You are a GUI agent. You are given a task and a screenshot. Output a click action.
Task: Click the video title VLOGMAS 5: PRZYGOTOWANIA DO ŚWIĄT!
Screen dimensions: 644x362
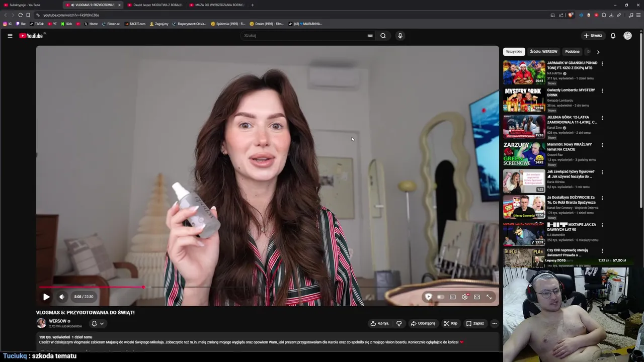(85, 312)
